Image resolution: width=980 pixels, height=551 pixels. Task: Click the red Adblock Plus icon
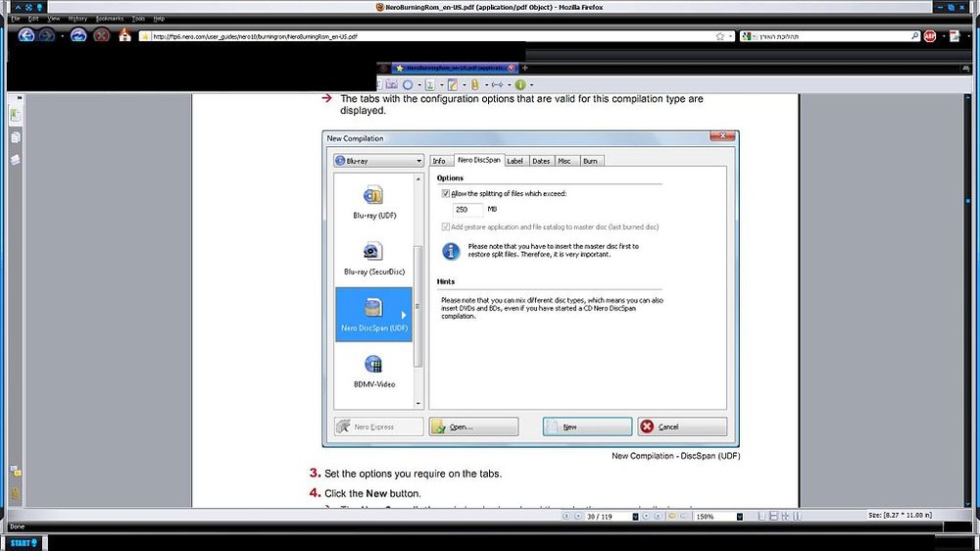click(x=930, y=36)
